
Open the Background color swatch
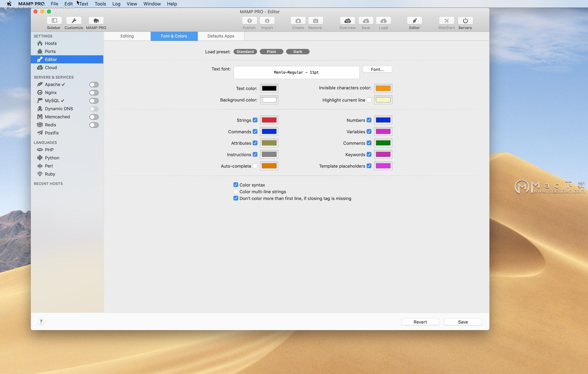[269, 100]
